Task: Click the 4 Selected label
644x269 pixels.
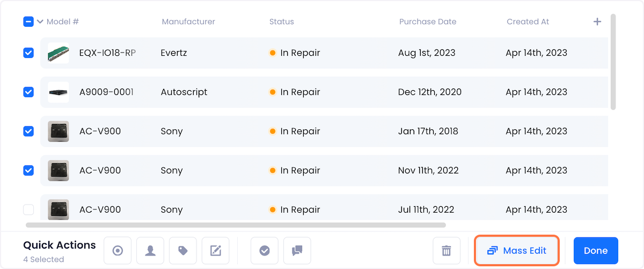Action: point(43,259)
